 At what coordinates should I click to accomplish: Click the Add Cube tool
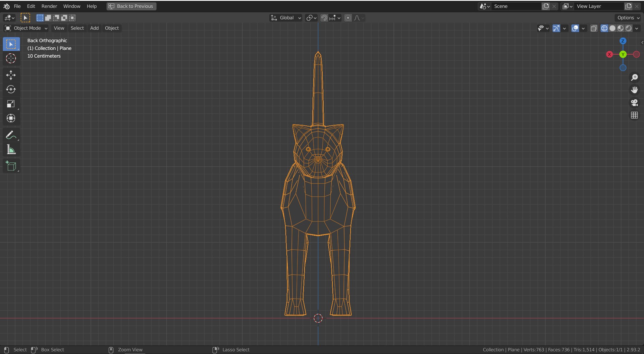click(11, 166)
